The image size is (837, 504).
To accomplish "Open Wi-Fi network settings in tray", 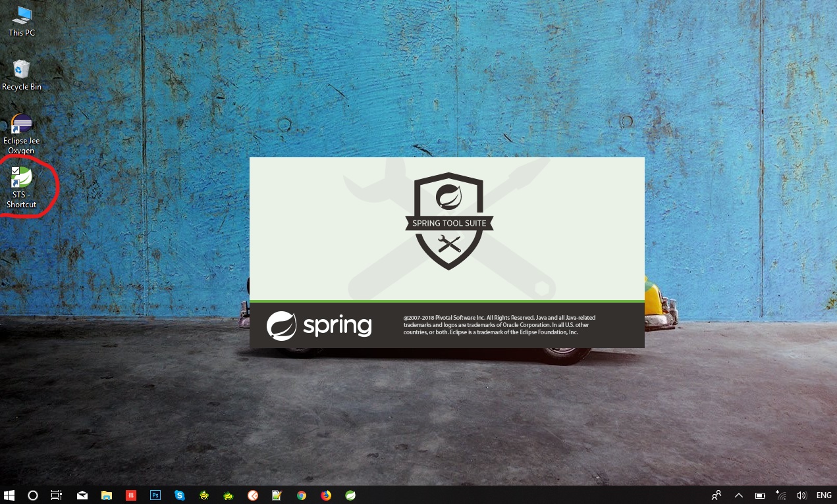I will point(780,495).
